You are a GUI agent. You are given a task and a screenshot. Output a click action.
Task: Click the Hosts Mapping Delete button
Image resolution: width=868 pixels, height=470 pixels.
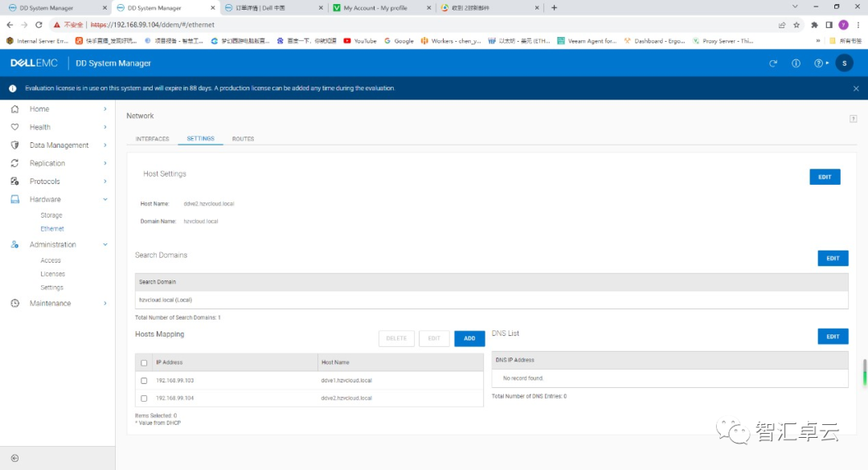pos(396,338)
